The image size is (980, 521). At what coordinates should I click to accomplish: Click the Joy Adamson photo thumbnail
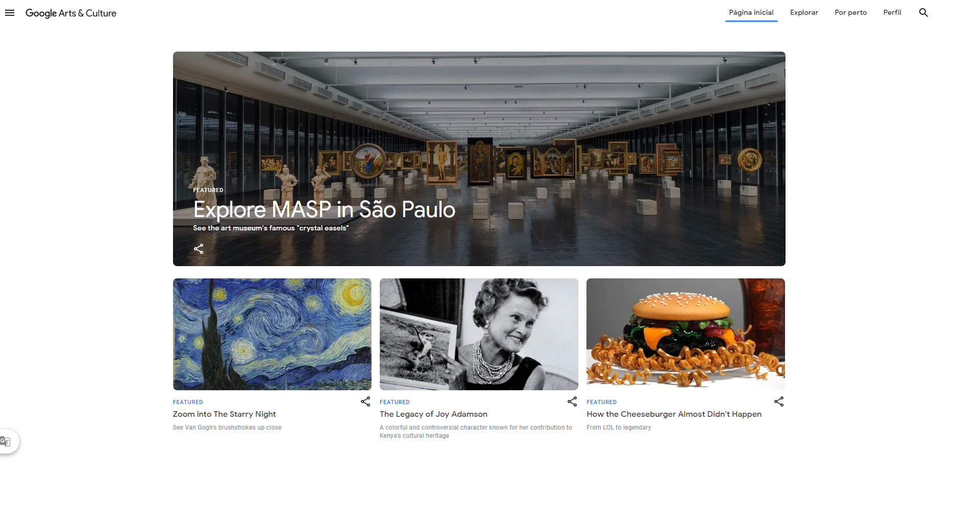pyautogui.click(x=478, y=334)
